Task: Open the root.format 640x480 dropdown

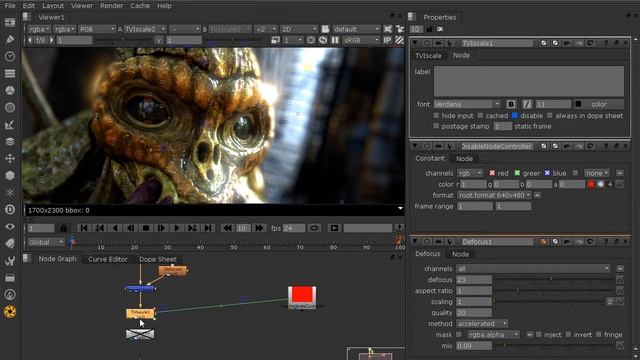Action: (x=494, y=195)
